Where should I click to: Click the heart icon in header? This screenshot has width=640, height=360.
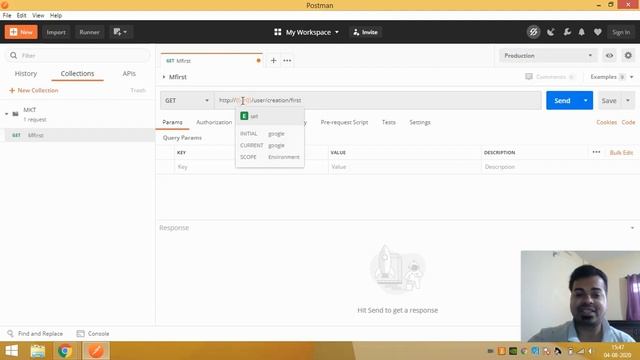pos(598,32)
